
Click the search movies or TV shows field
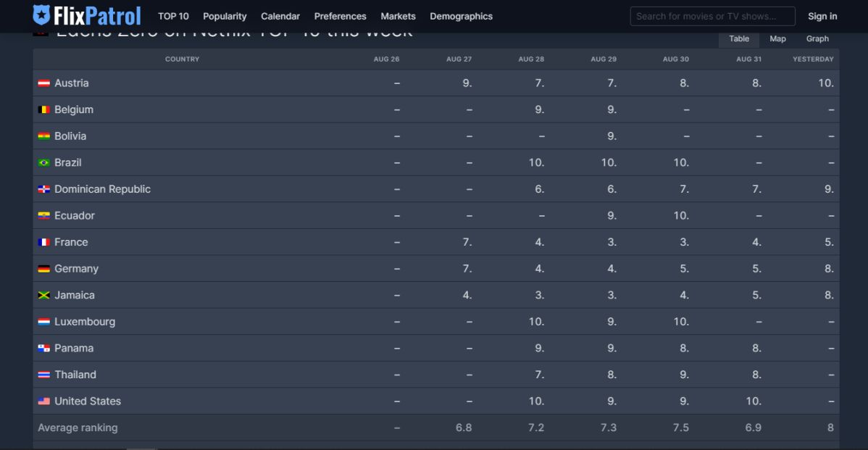[711, 16]
